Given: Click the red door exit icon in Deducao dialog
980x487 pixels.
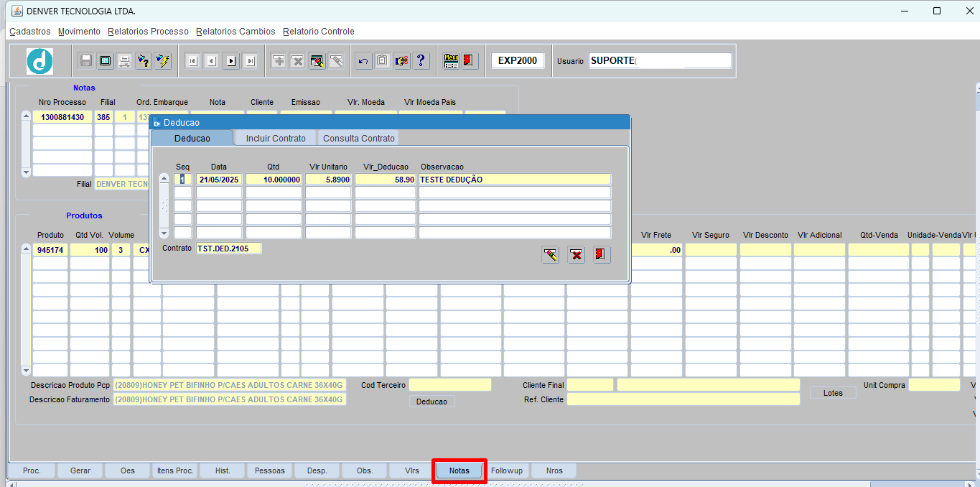Looking at the screenshot, I should (x=602, y=255).
